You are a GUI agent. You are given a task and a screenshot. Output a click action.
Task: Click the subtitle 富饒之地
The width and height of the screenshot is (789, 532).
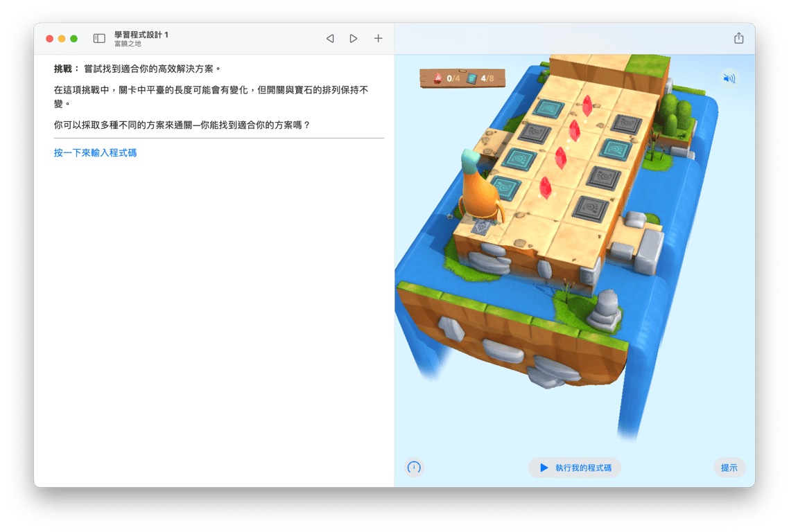point(128,44)
